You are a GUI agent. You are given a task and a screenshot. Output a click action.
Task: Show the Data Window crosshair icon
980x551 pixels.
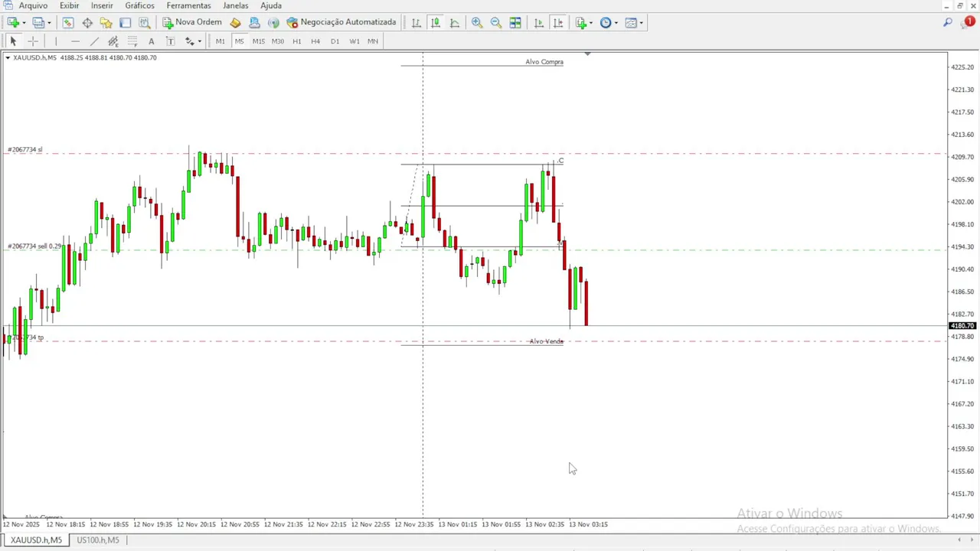87,23
